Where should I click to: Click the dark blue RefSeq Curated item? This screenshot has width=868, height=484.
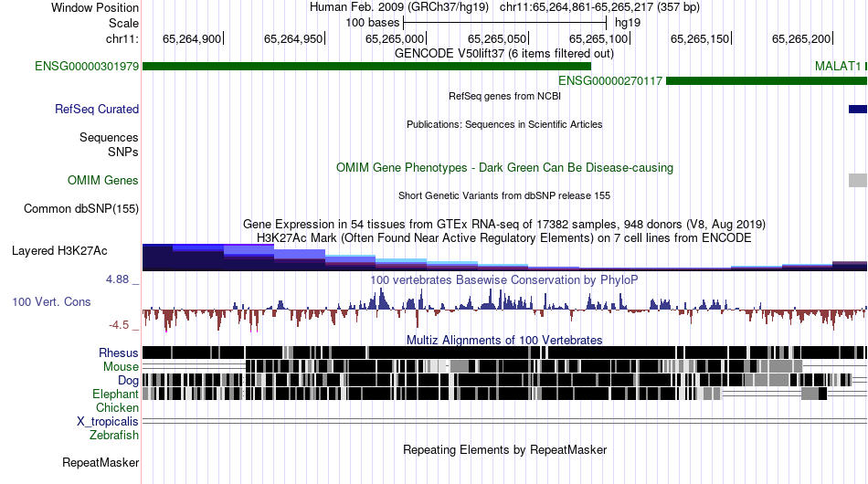tap(857, 110)
